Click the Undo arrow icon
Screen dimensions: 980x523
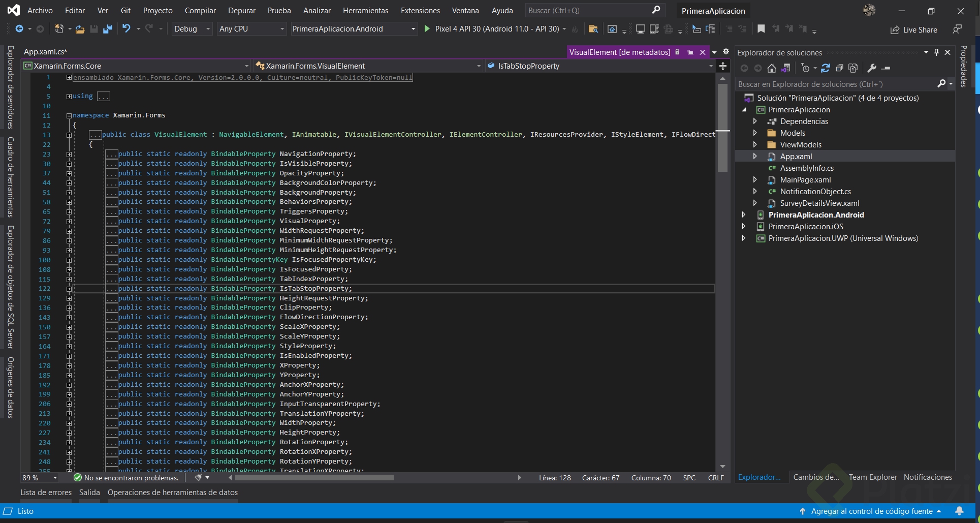pos(127,29)
